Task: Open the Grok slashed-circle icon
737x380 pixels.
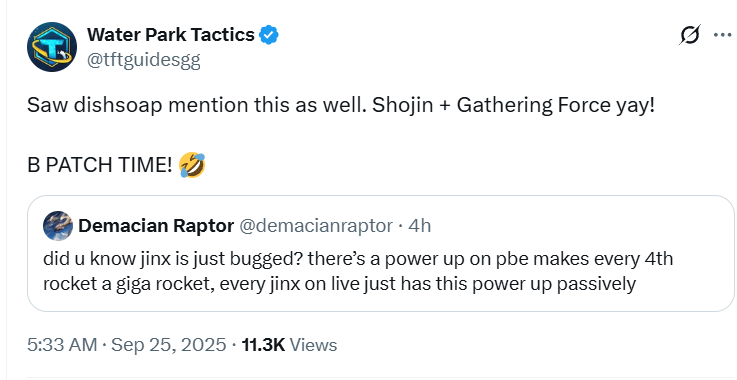Action: [690, 35]
